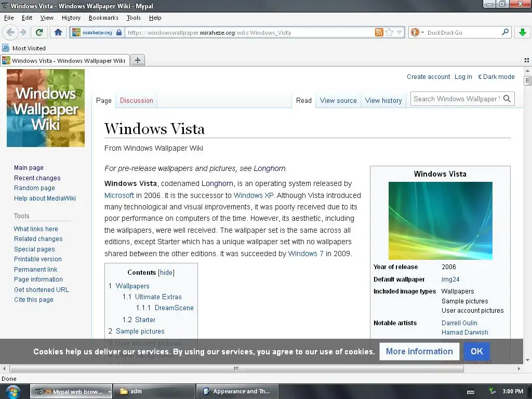Image resolution: width=532 pixels, height=399 pixels.
Task: Open the Windows 7 link
Action: 305,254
